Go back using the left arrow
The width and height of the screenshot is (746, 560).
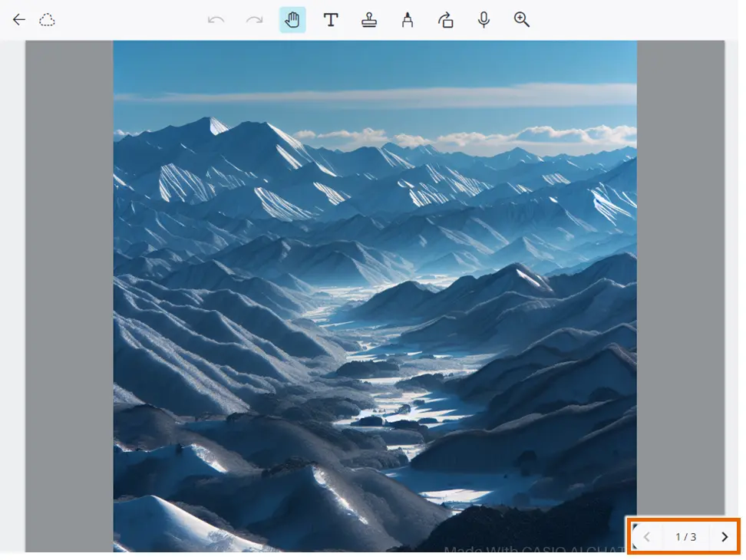[x=19, y=20]
